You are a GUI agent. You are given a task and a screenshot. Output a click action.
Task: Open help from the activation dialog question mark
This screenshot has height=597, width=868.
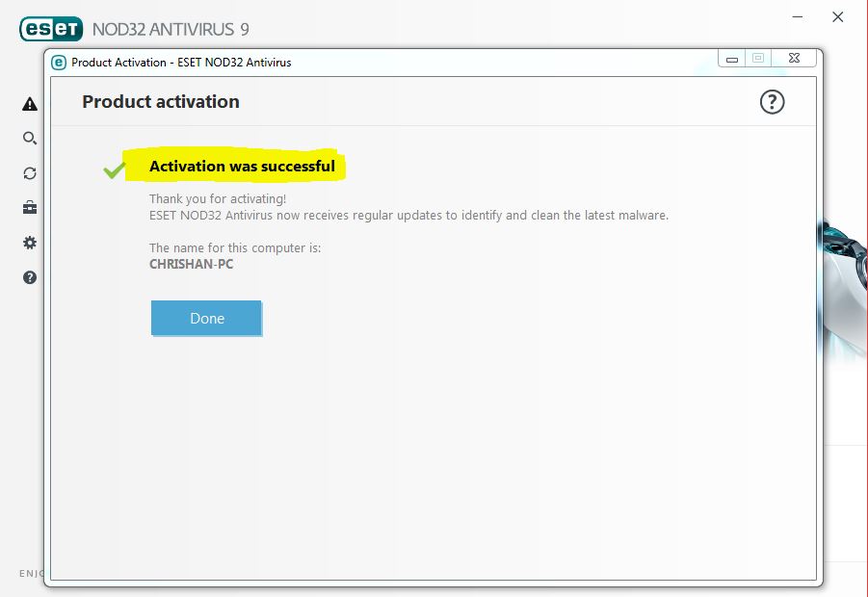tap(772, 101)
